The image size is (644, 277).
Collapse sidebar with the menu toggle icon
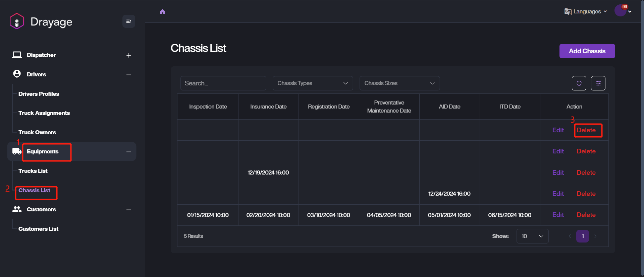tap(128, 21)
